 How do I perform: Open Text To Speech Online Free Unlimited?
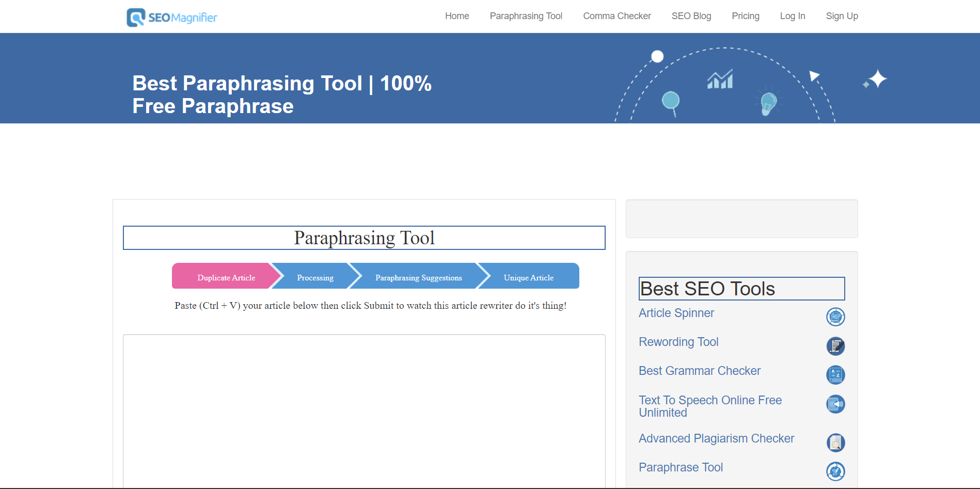[710, 406]
